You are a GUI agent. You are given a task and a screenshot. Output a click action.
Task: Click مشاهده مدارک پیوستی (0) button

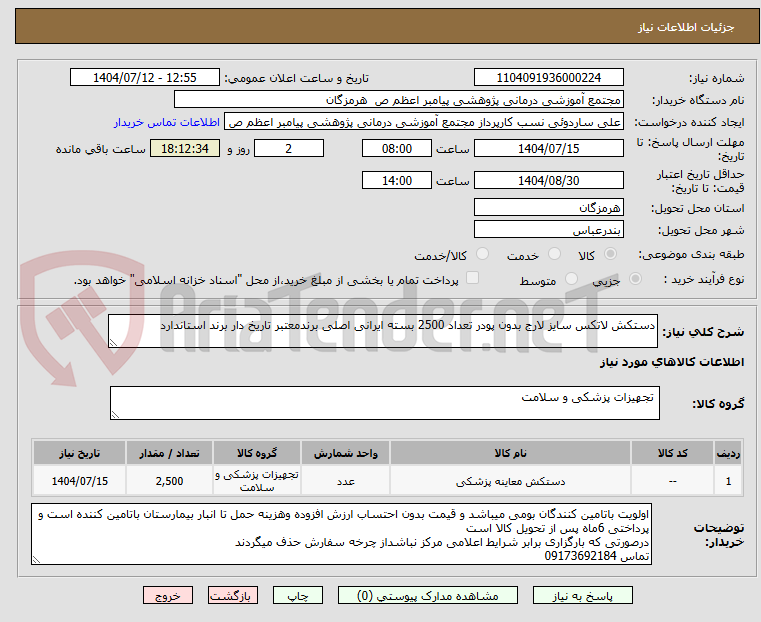point(428,595)
